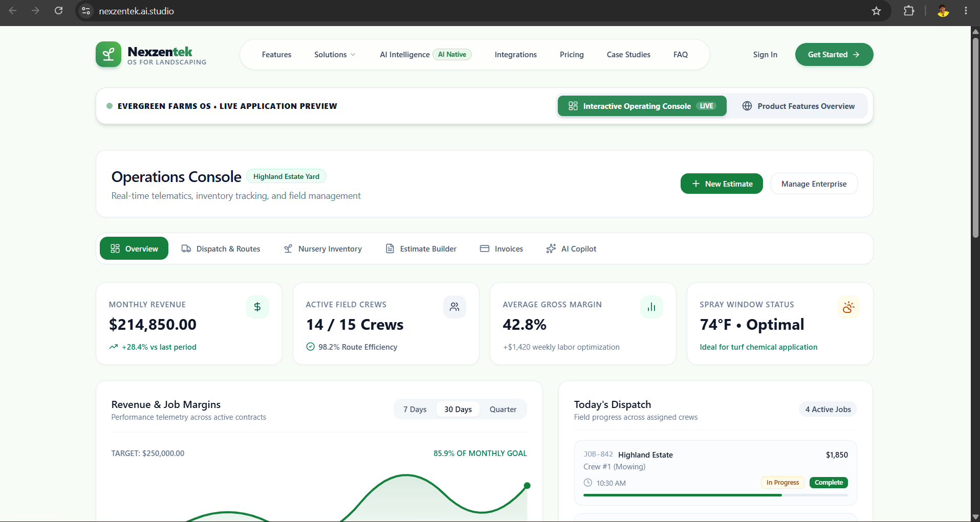Click the 42.8% margin value
The height and width of the screenshot is (522, 980).
(x=525, y=325)
